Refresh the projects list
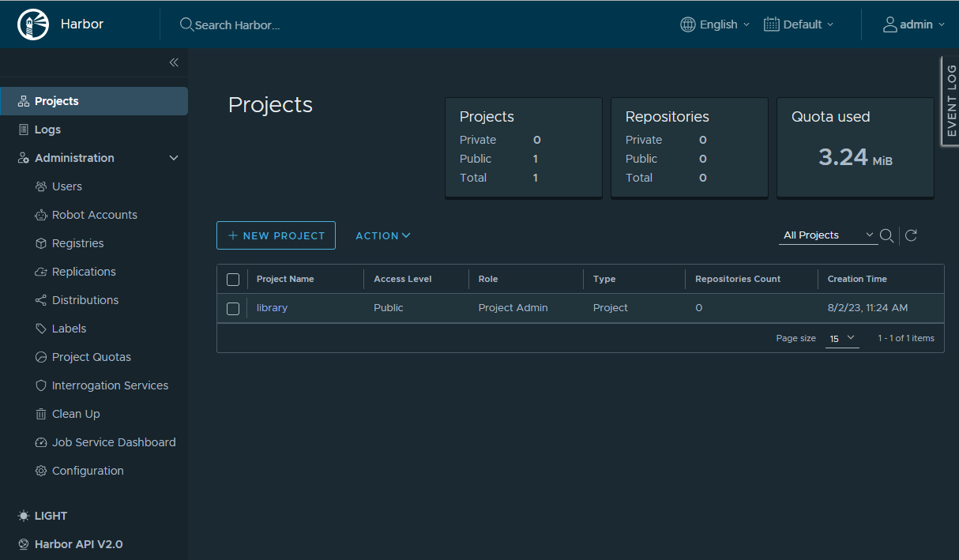The image size is (959, 560). point(911,235)
